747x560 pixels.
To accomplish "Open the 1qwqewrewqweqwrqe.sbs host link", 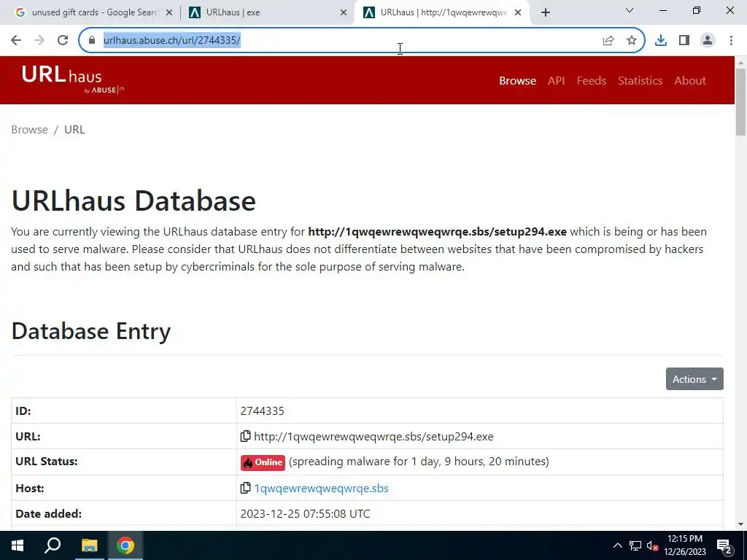I will [x=321, y=489].
